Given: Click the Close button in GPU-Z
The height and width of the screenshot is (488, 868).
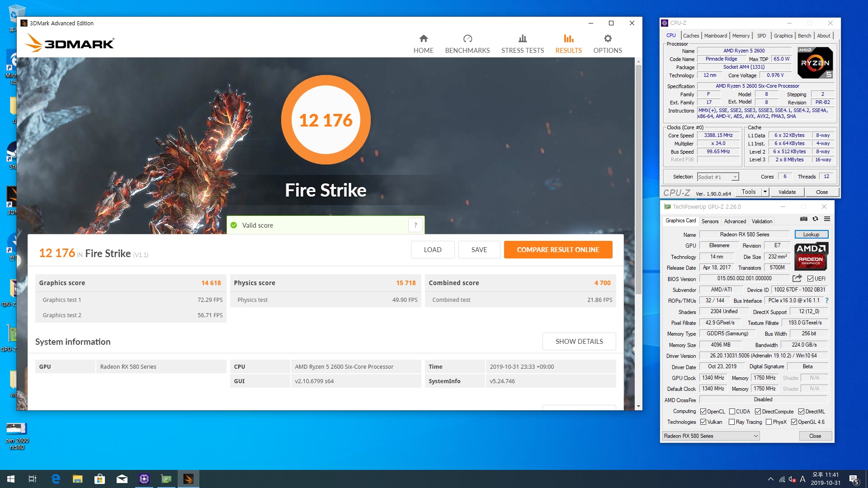Looking at the screenshot, I should (x=815, y=436).
